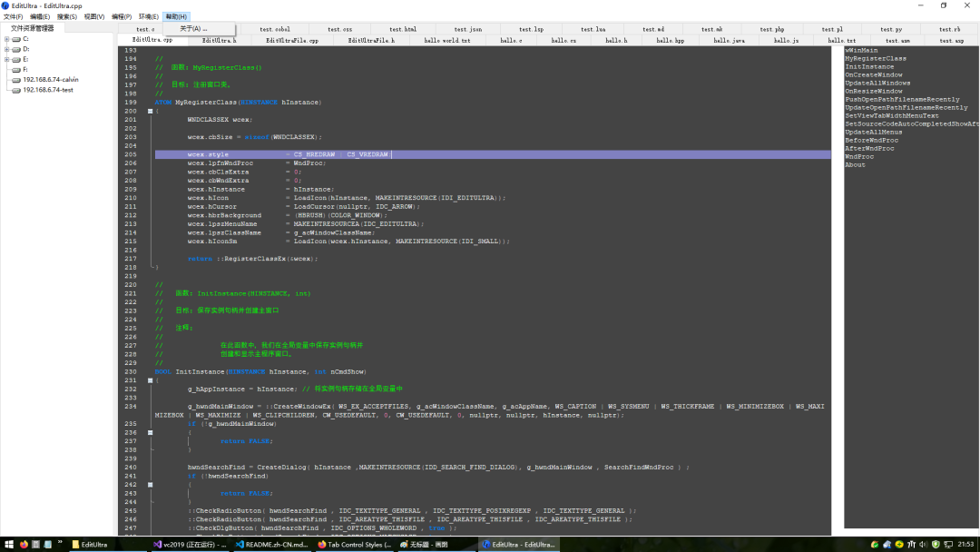Open the vc2019 Visual Studio taskbar item

click(190, 545)
